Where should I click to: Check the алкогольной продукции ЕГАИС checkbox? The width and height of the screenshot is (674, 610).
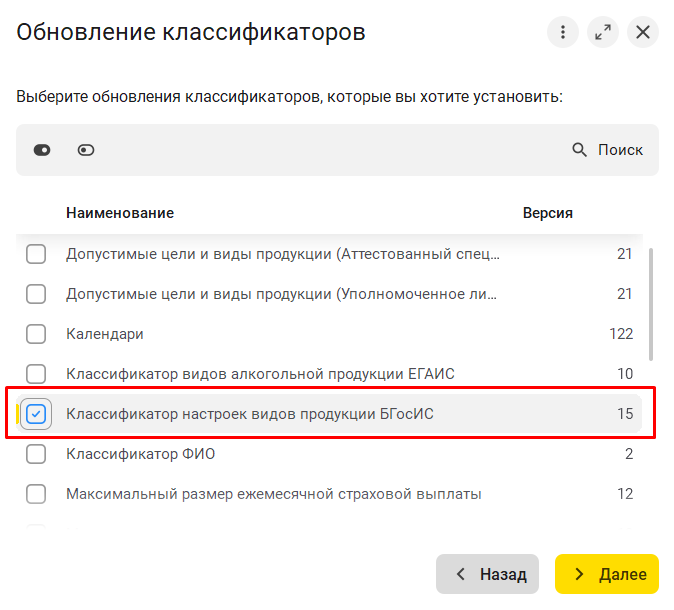click(x=36, y=374)
